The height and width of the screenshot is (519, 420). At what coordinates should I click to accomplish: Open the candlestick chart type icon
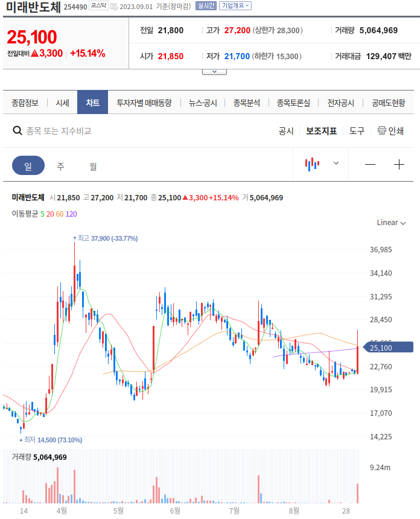pos(312,164)
